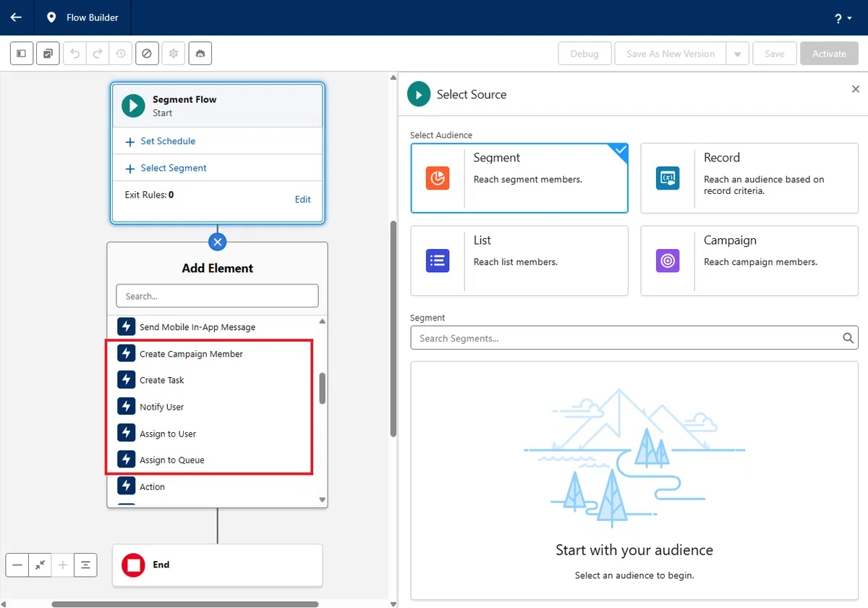Zoom in on the canvas
The height and width of the screenshot is (608, 868).
(63, 565)
